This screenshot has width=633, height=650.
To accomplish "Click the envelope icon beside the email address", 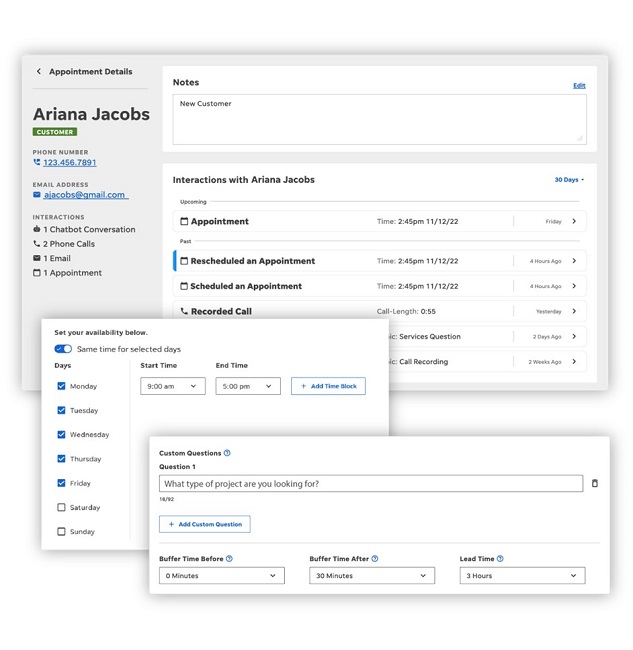I will pyautogui.click(x=37, y=195).
